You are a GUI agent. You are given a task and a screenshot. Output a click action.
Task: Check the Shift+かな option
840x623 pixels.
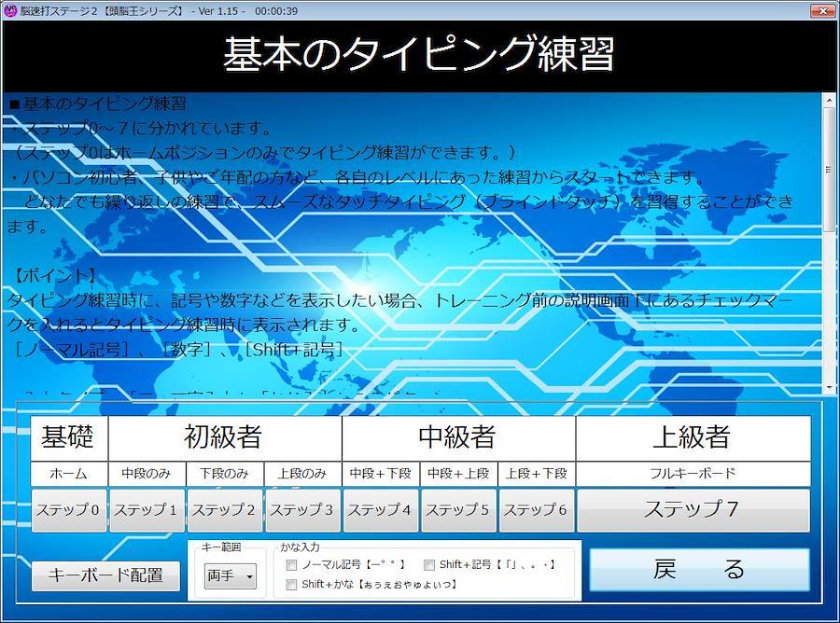pos(292,585)
